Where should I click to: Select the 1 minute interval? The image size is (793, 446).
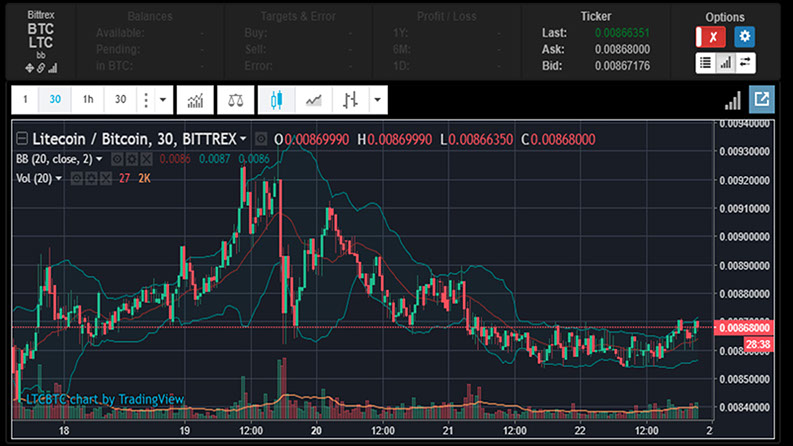point(26,100)
